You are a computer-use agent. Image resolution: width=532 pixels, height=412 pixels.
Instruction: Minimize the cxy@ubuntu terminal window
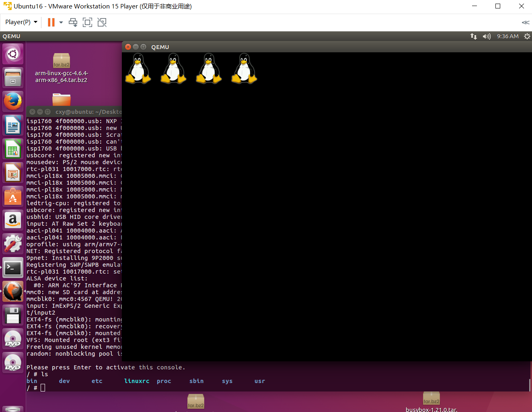[40, 111]
